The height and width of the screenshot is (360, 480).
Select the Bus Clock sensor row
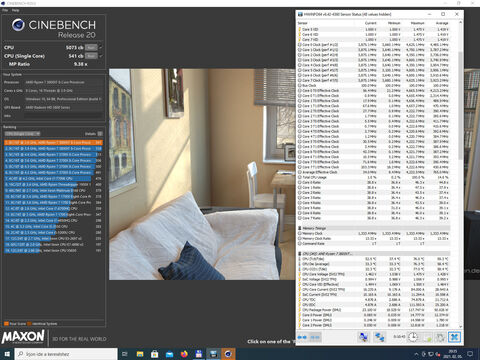click(373, 85)
